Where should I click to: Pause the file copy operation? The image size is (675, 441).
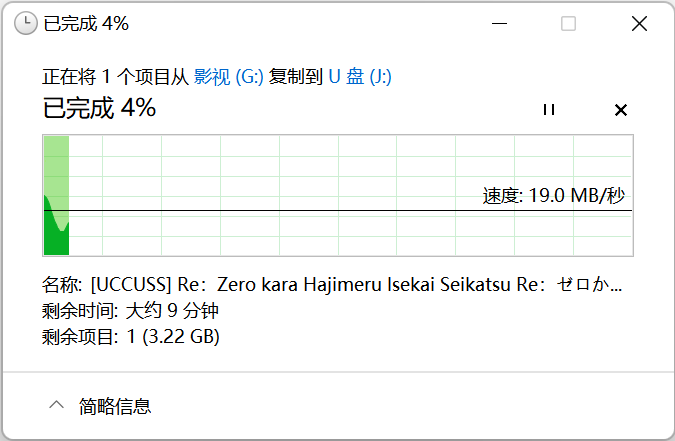(x=548, y=110)
